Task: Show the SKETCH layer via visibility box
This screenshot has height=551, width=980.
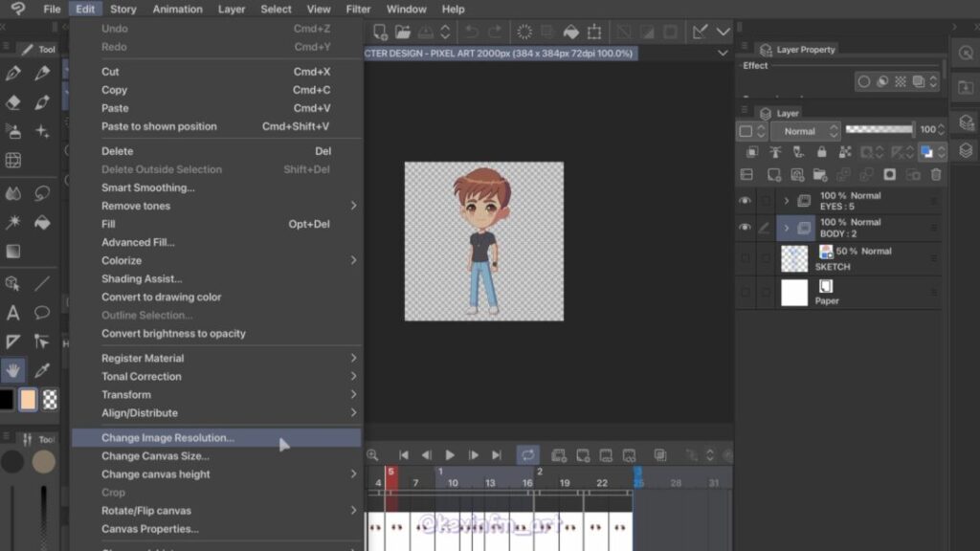Action: coord(746,258)
